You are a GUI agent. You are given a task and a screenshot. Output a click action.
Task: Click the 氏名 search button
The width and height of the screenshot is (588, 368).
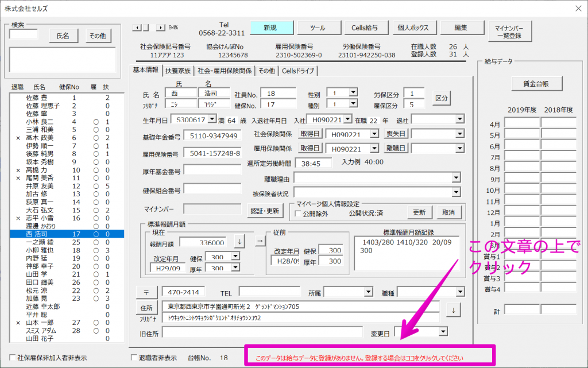(x=63, y=36)
